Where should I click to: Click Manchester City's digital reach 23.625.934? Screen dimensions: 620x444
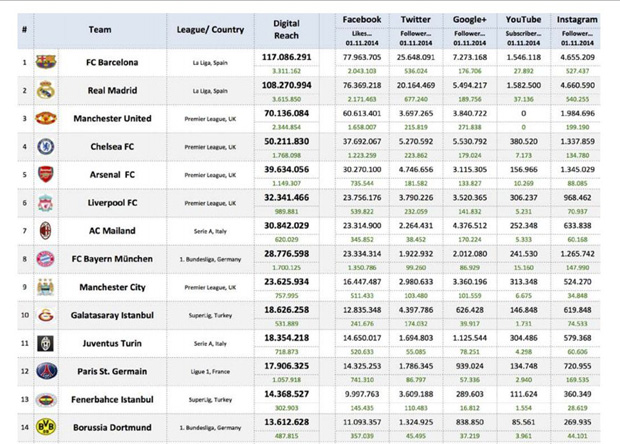pos(287,282)
